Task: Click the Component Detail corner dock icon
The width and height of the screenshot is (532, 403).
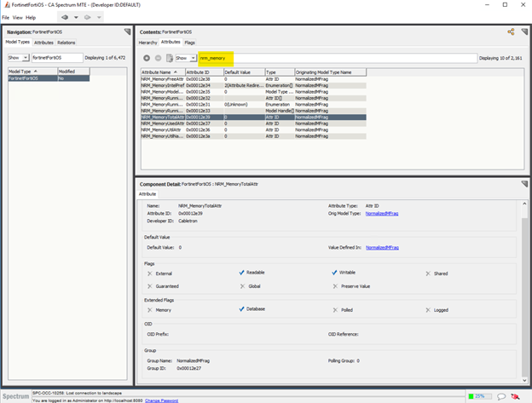Action: click(523, 183)
